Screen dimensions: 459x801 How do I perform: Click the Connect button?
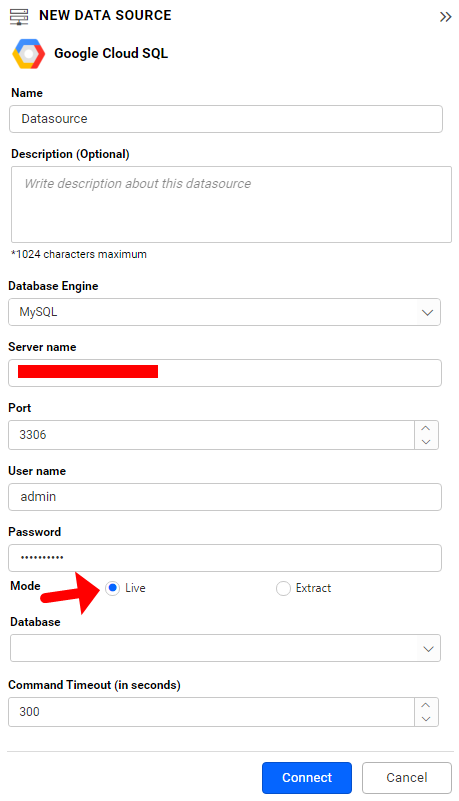307,778
